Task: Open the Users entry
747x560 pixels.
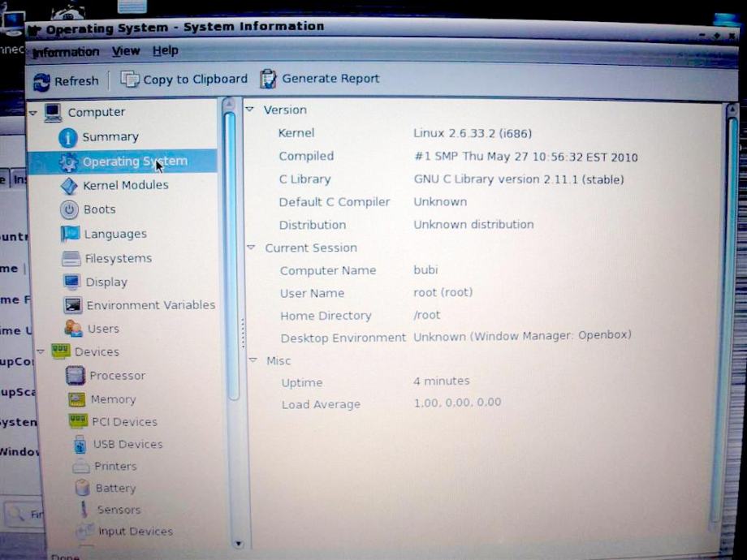Action: tap(103, 329)
